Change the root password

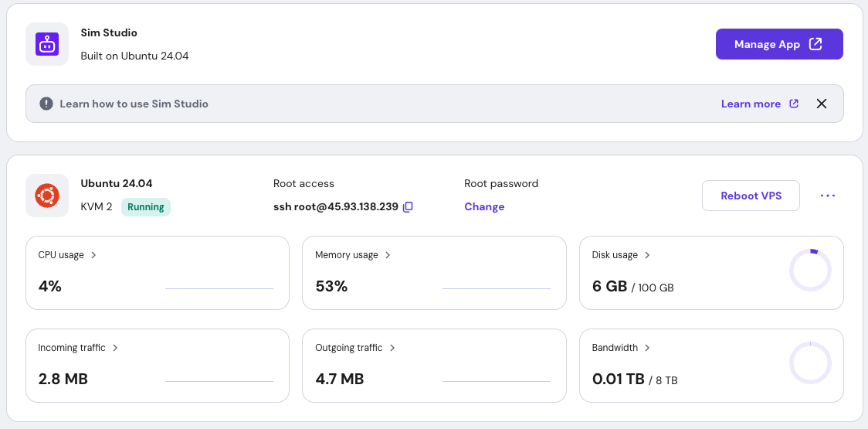(x=484, y=207)
